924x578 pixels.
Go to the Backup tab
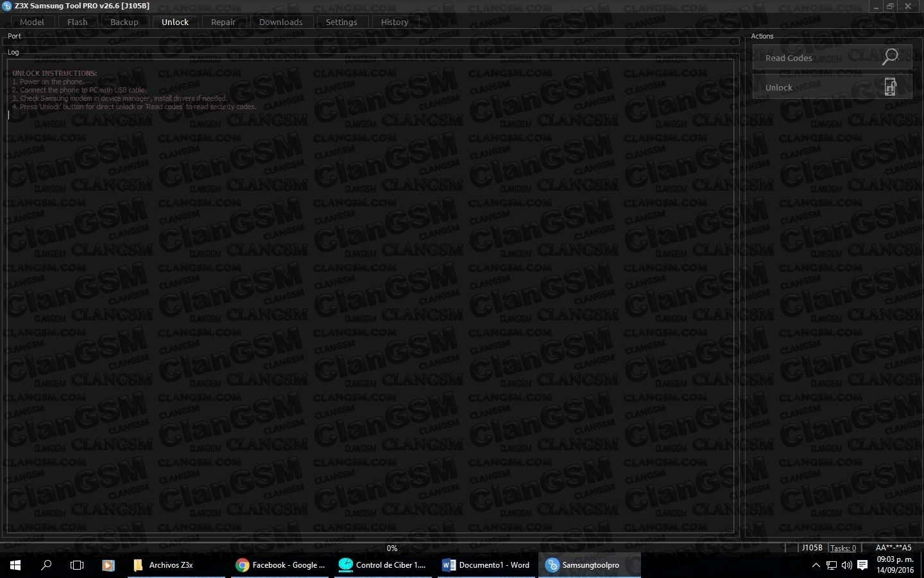[124, 22]
